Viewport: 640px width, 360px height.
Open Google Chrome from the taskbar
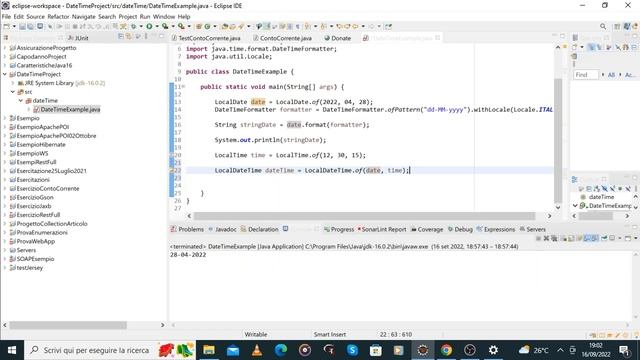click(446, 350)
